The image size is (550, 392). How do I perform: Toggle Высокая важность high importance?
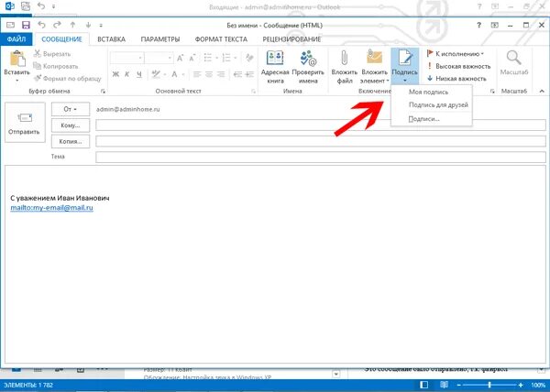pos(457,66)
